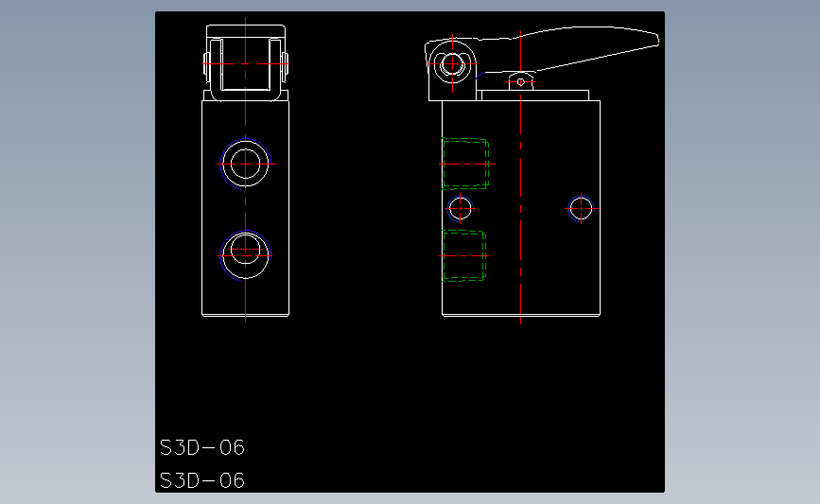Select the small roller pin beneath the lever
The image size is (820, 504).
(521, 81)
